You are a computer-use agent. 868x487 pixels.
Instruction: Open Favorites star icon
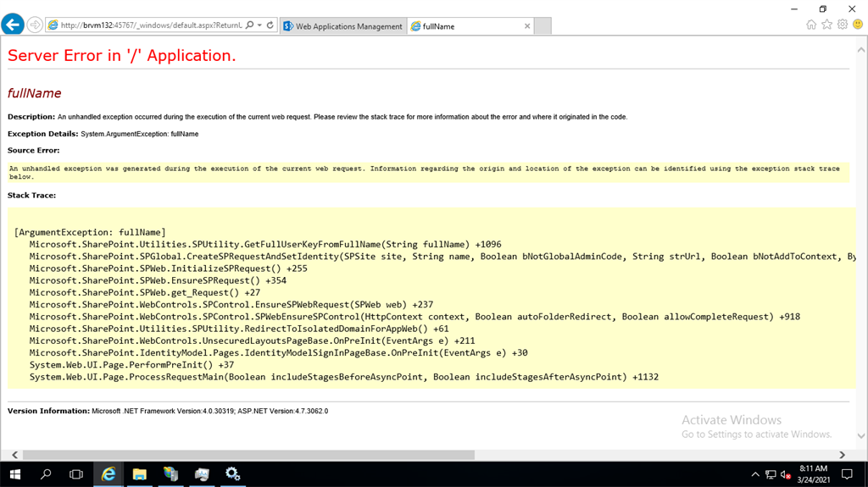click(x=826, y=25)
